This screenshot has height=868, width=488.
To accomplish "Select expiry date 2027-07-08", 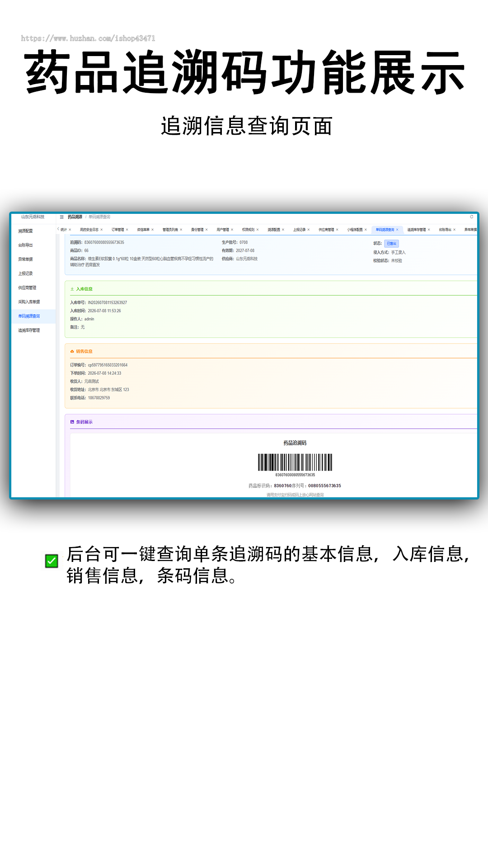I will click(245, 251).
